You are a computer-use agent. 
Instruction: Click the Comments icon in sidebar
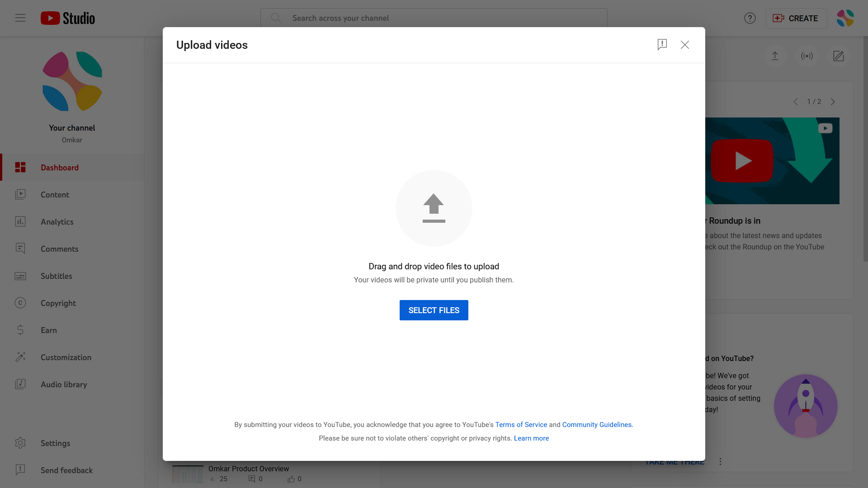20,249
